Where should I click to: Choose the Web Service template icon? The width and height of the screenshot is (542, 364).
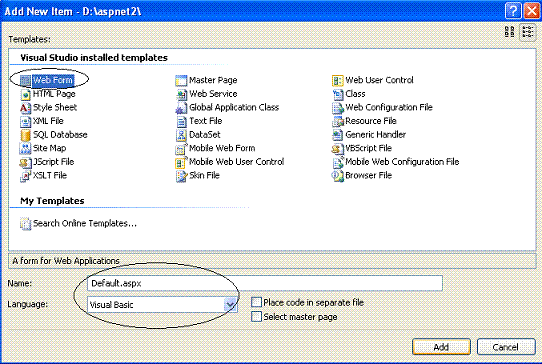[181, 94]
